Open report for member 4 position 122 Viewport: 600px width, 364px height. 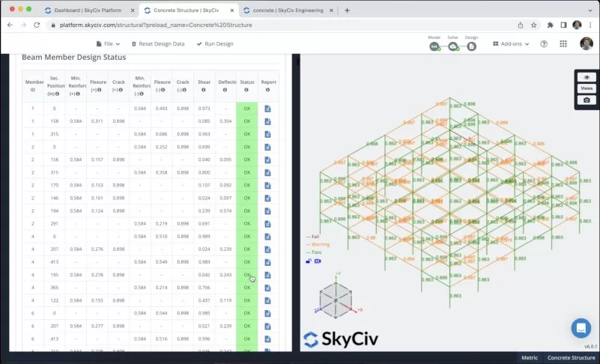pos(267,301)
